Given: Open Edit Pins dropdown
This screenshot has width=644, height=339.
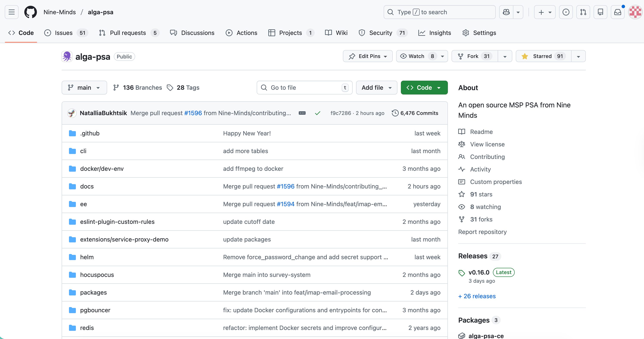Looking at the screenshot, I should tap(367, 56).
